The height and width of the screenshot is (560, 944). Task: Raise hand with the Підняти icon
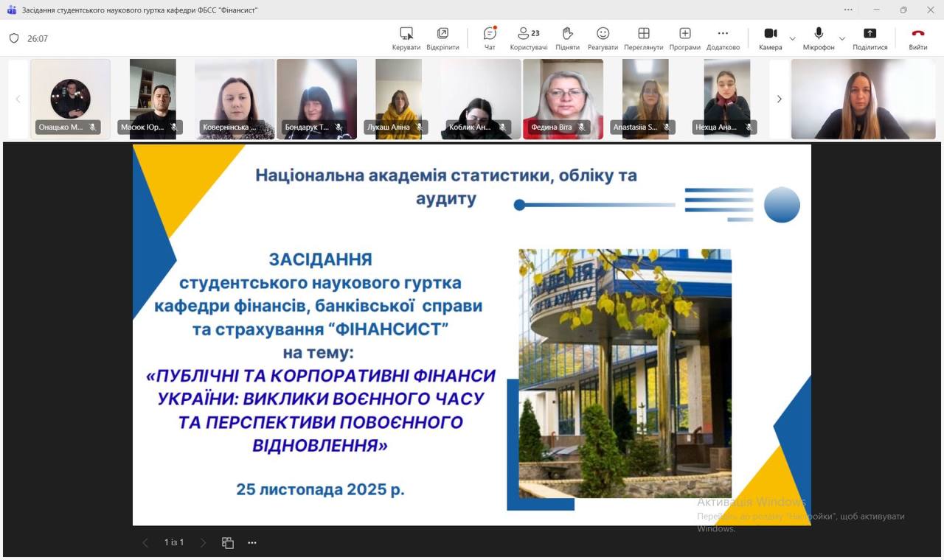pyautogui.click(x=567, y=38)
